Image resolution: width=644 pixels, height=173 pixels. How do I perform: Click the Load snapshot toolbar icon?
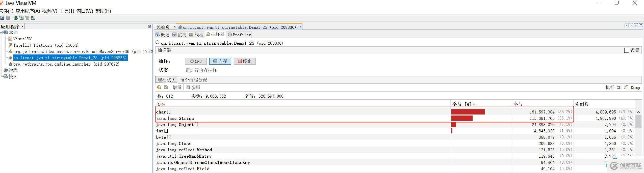pos(2,18)
